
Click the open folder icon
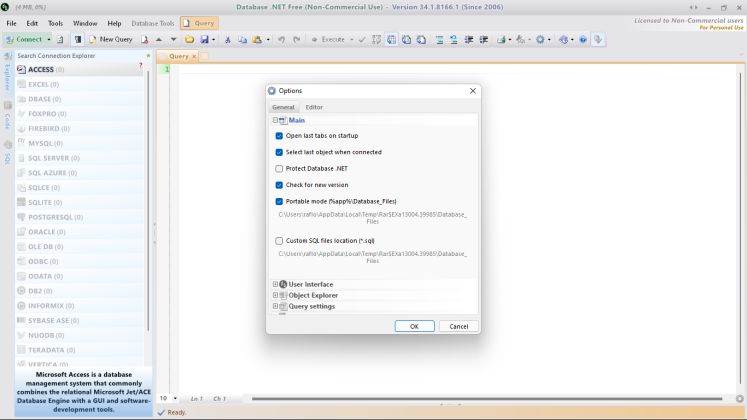pyautogui.click(x=190, y=40)
